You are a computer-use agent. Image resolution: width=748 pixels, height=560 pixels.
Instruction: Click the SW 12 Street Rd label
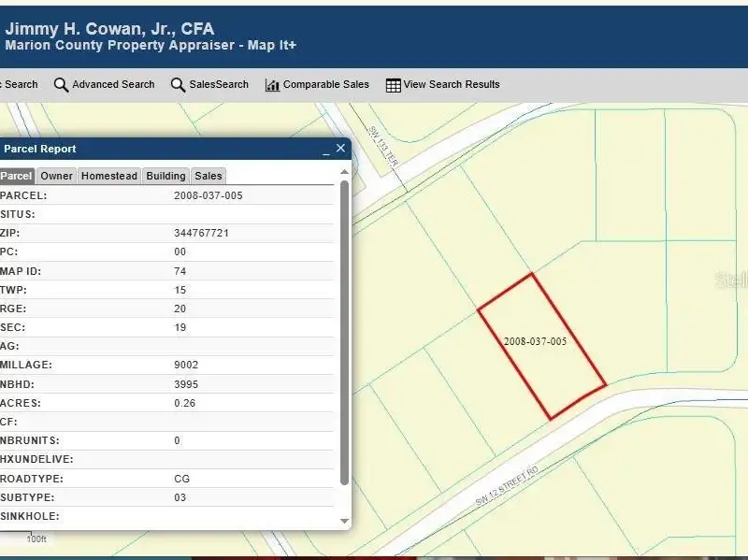tap(507, 487)
